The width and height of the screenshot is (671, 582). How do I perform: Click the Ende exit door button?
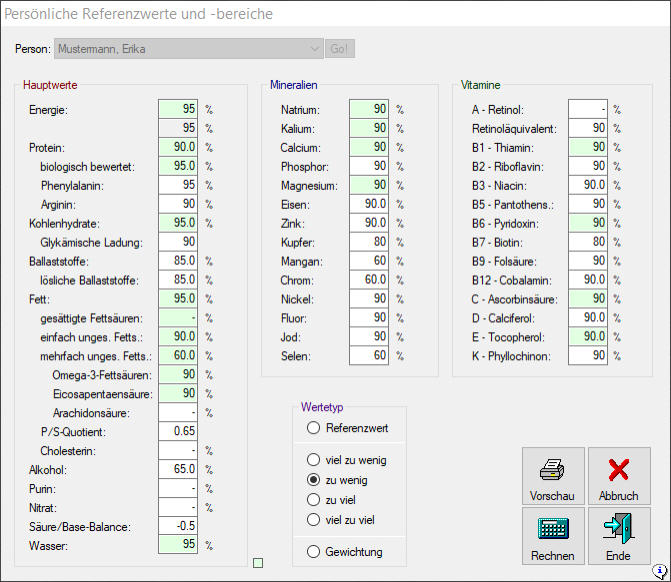pos(618,537)
